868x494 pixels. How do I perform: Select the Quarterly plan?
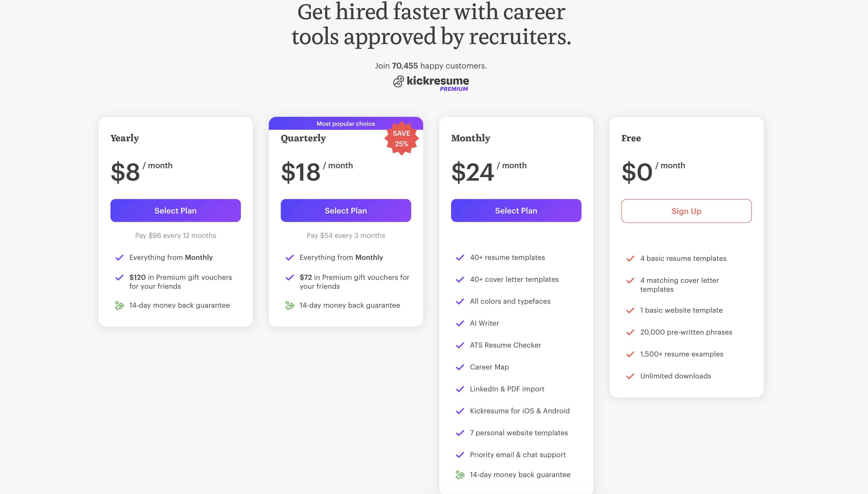(x=346, y=210)
